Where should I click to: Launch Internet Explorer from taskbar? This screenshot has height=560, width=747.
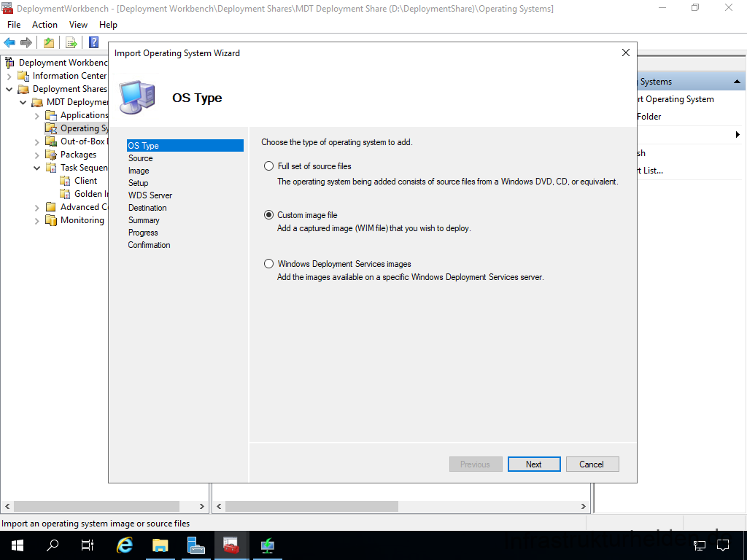[x=124, y=545]
